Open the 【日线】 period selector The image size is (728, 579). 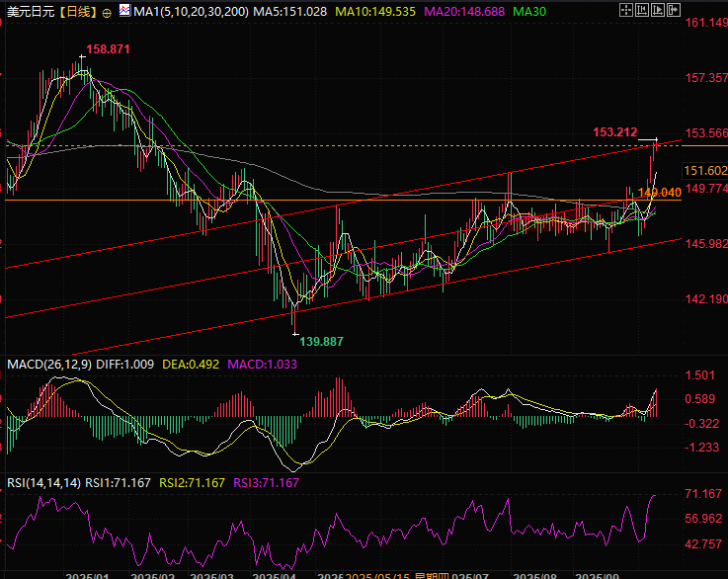[76, 11]
